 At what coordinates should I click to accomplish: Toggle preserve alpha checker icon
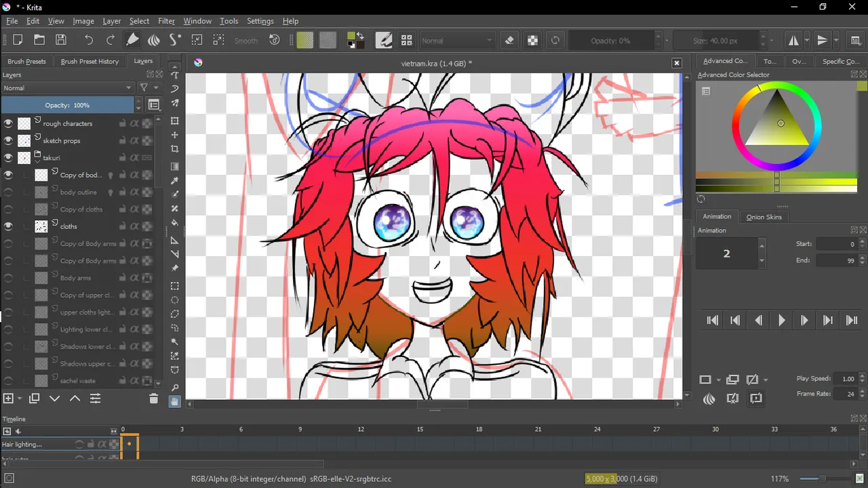[533, 40]
